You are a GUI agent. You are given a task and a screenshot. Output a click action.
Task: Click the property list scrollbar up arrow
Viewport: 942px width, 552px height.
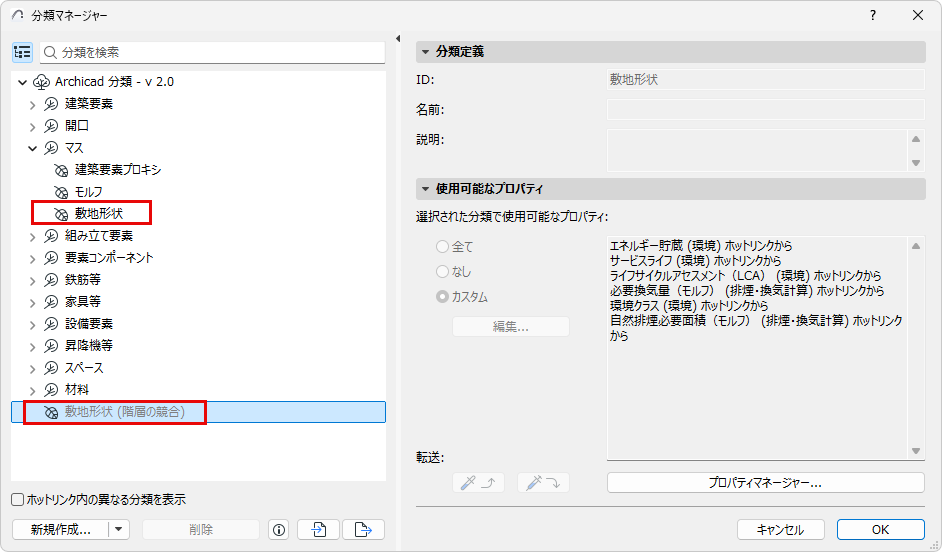coord(916,246)
